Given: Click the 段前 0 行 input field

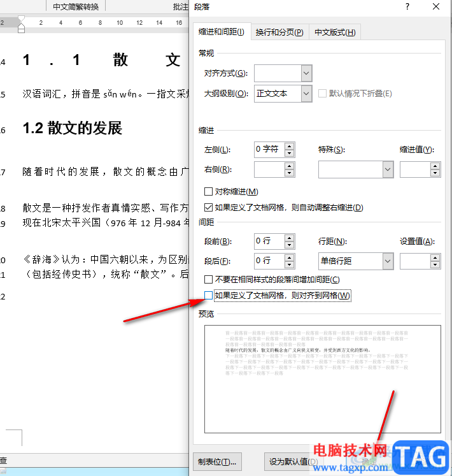Looking at the screenshot, I should coord(270,241).
